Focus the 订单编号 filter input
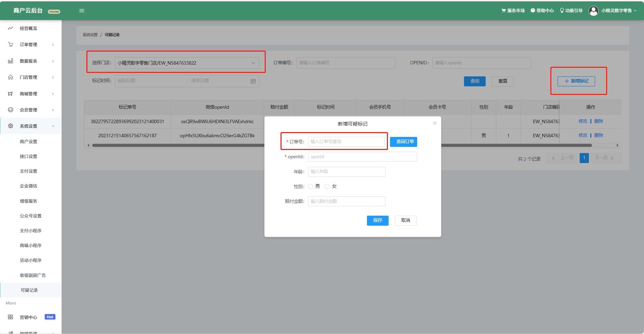This screenshot has width=644, height=334. (346, 63)
